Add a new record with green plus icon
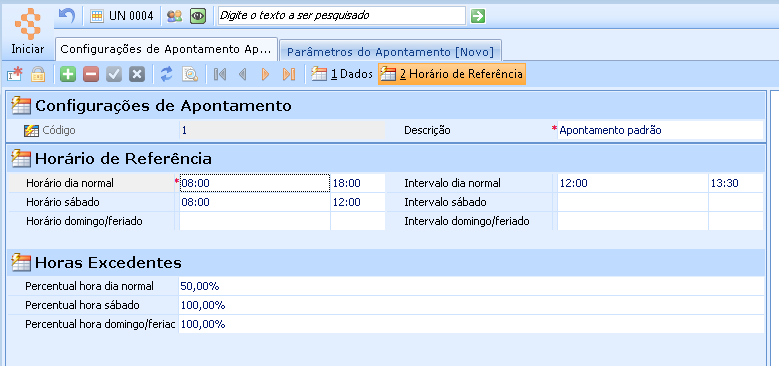This screenshot has height=366, width=779. pos(68,74)
